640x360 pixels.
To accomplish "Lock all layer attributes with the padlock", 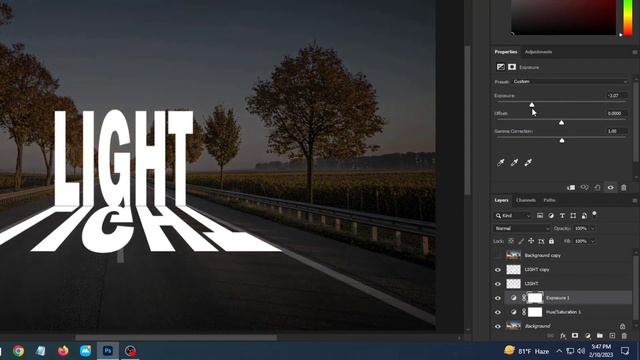I will pyautogui.click(x=551, y=241).
